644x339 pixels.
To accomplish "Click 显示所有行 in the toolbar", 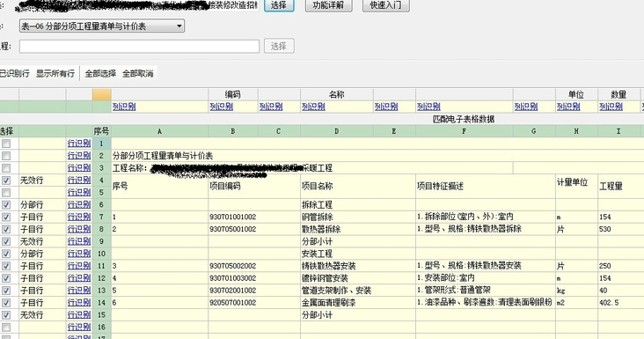I will pos(55,74).
